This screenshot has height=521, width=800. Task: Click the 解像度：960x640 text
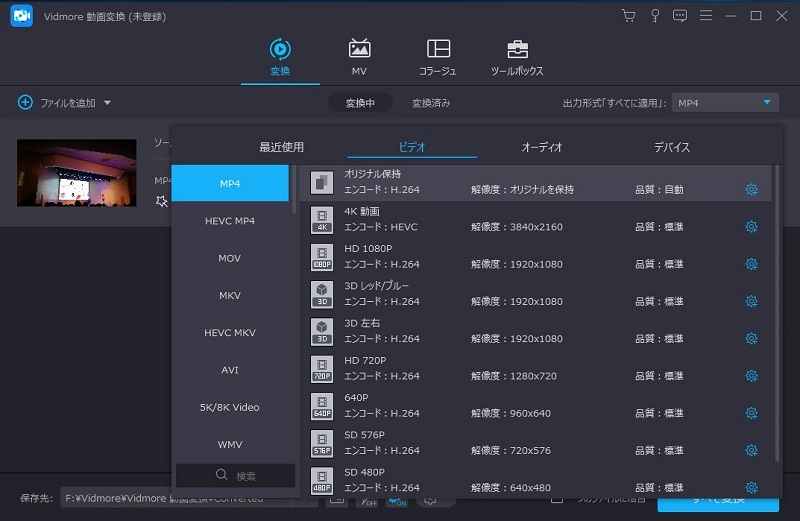(511, 413)
